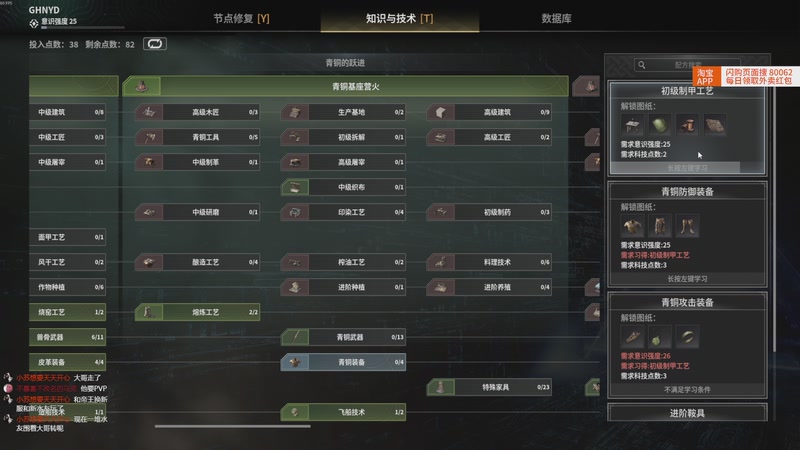Switch to the 节点修复 tab
800x450 pixels.
tap(241, 19)
